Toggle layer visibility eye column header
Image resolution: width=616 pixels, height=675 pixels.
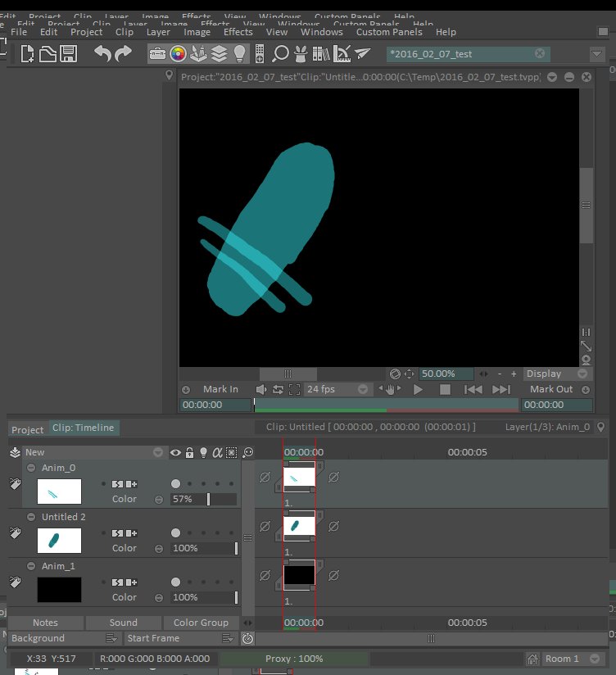[x=175, y=452]
